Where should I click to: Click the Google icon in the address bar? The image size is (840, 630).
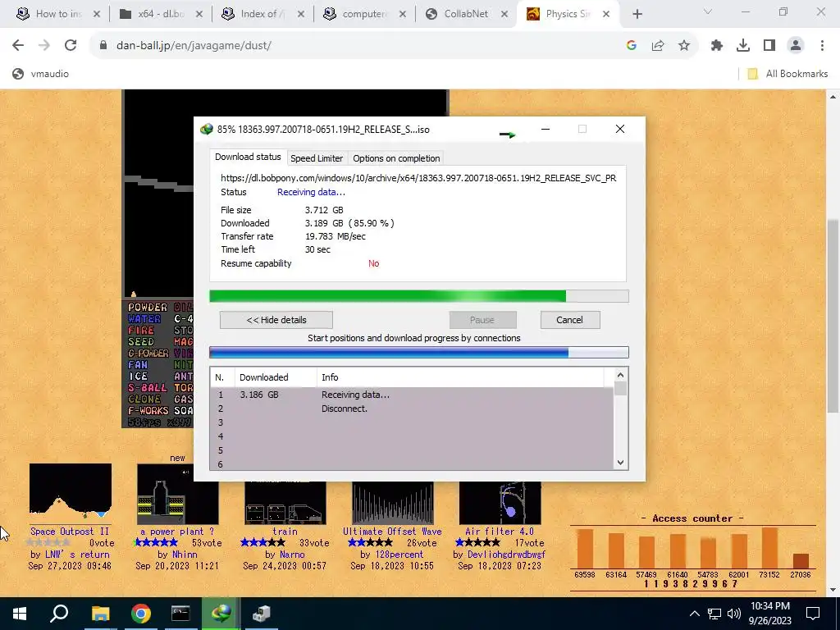coord(632,46)
